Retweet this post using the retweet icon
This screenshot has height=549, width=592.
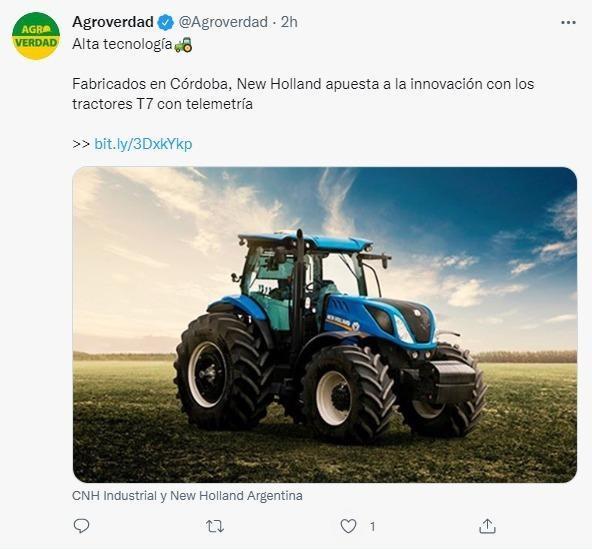pyautogui.click(x=215, y=526)
